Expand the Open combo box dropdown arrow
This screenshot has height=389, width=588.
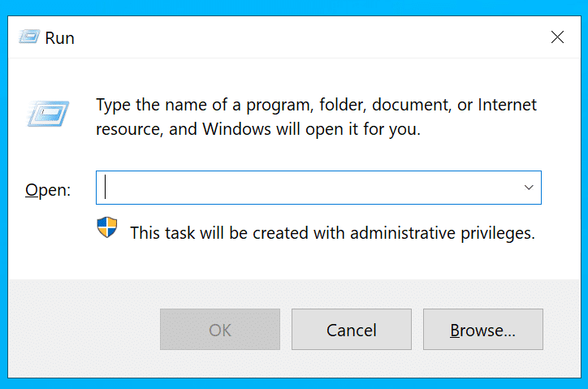(529, 188)
